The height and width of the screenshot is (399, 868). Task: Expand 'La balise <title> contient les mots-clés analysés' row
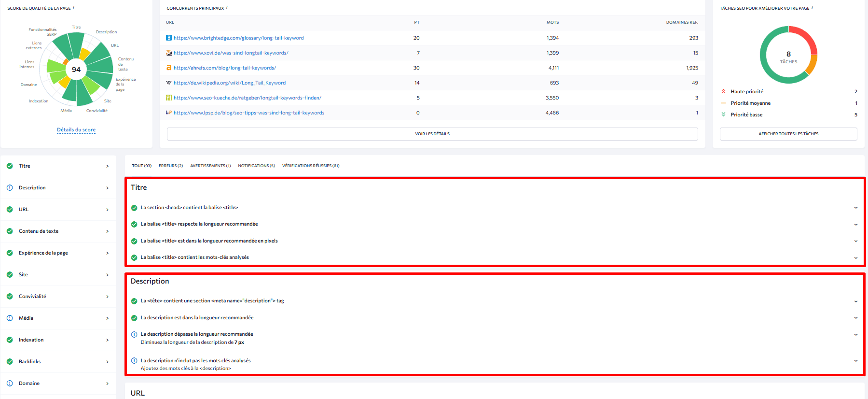[855, 257]
